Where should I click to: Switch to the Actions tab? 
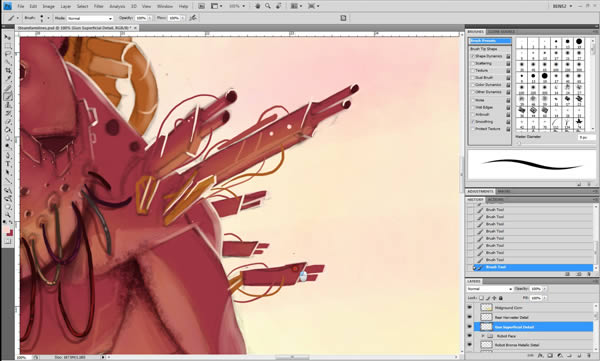496,200
